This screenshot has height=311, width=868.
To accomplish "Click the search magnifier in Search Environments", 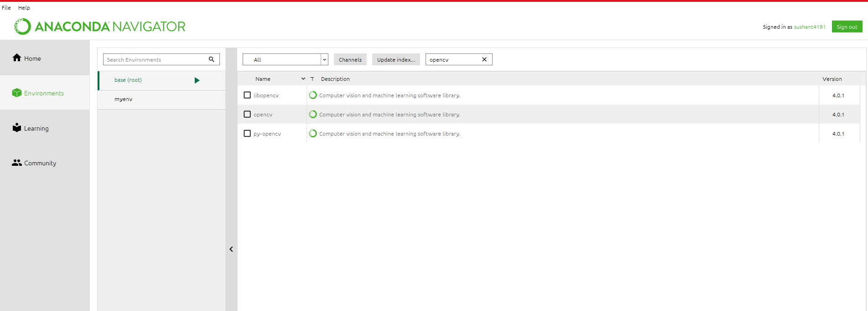I will coord(212,59).
